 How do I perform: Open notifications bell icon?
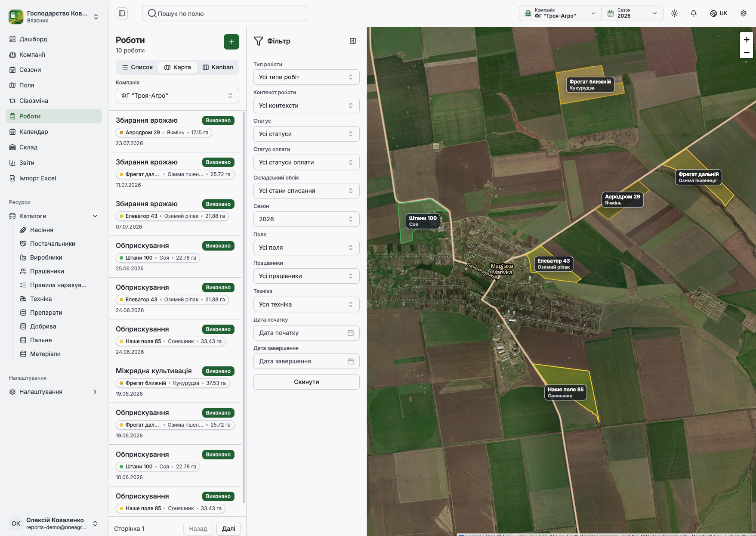pos(694,13)
